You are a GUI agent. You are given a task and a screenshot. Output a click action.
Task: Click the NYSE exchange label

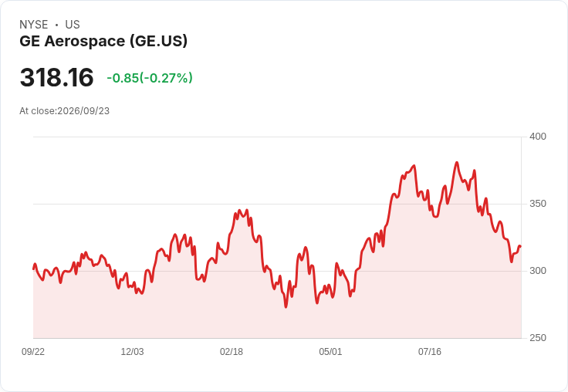pyautogui.click(x=34, y=25)
